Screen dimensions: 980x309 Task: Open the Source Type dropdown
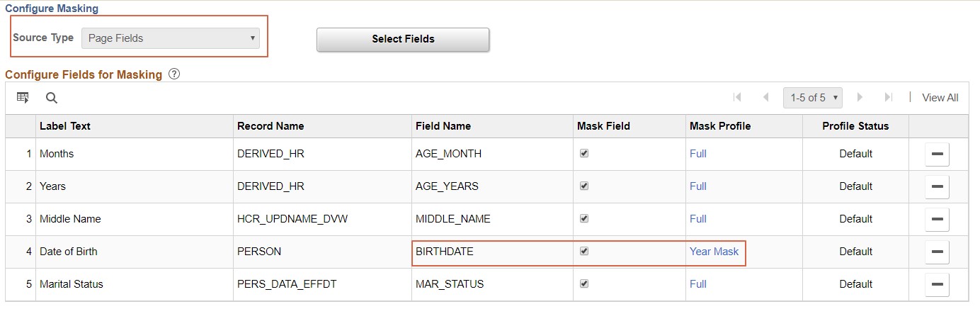click(x=171, y=38)
